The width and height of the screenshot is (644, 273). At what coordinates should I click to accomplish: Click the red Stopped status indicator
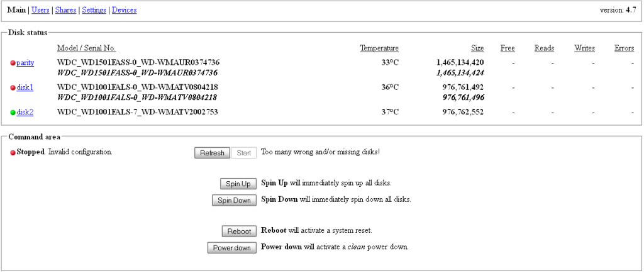pos(13,152)
